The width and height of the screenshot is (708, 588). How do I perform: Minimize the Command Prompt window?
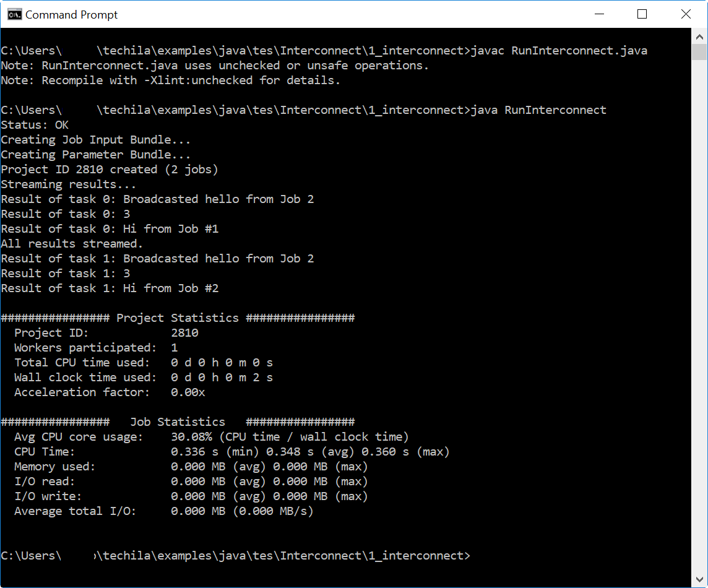point(598,14)
